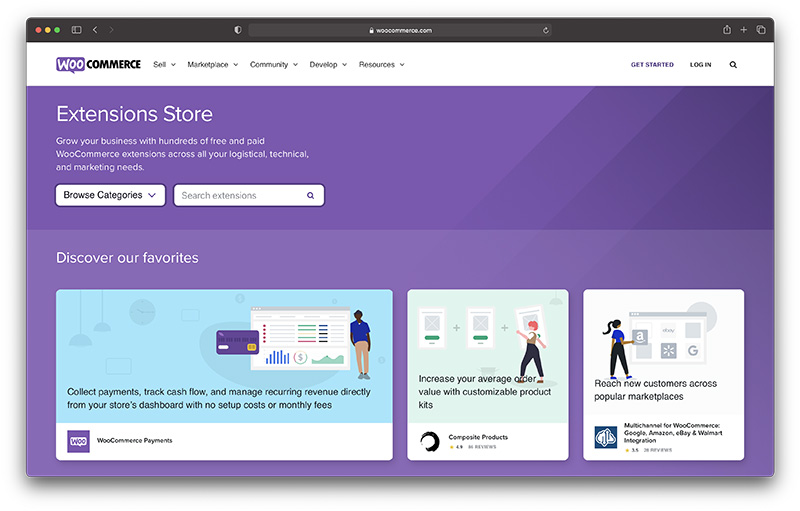Click the Log In link
Image resolution: width=800 pixels, height=511 pixels.
[700, 65]
